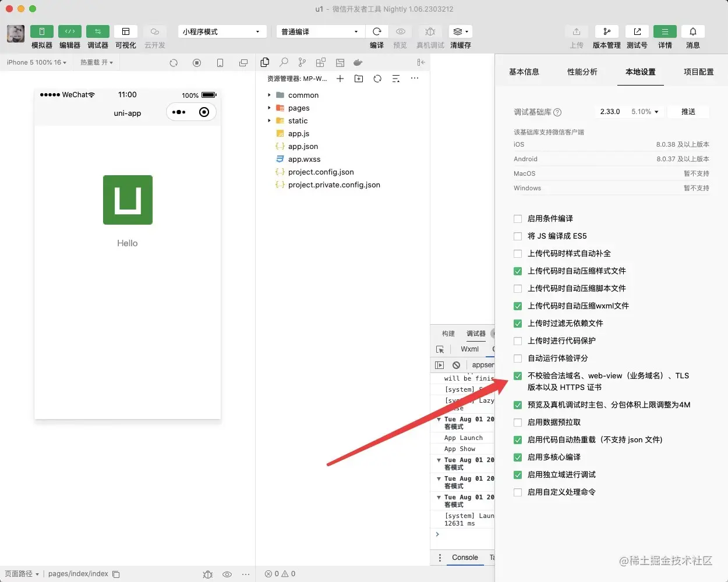Open the iPhone 5 device dropdown
728x582 pixels.
click(37, 62)
